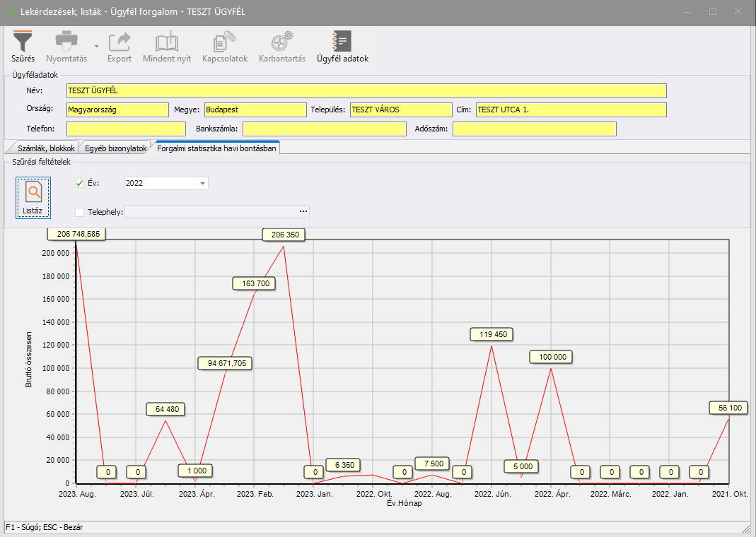Click the Bankszámla input field
Viewport: 756px width, 537px height.
coord(324,129)
